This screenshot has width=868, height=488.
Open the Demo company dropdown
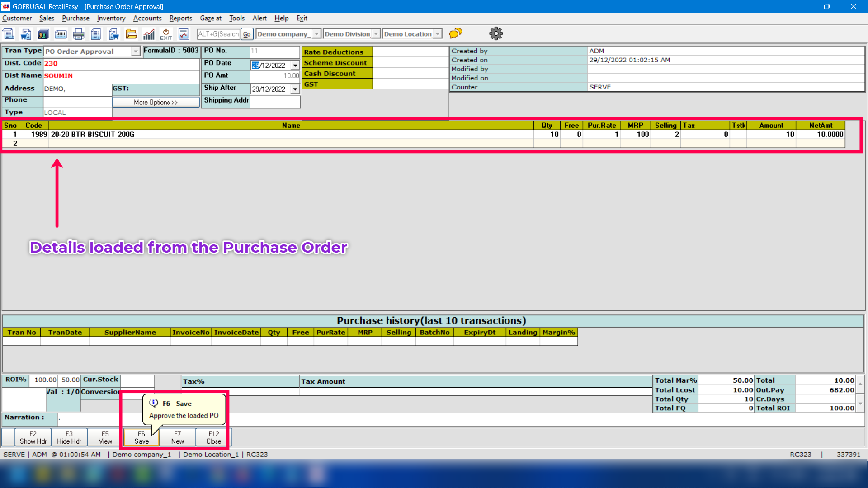(x=316, y=34)
